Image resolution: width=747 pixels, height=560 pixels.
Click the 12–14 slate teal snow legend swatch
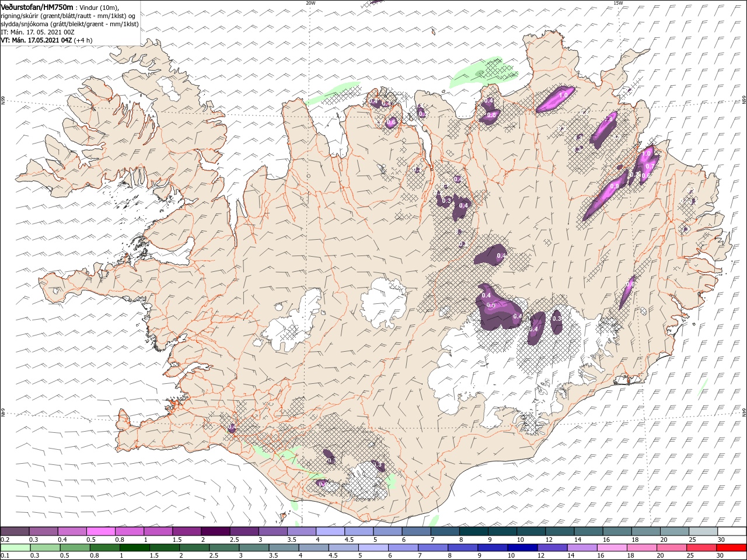[559, 531]
